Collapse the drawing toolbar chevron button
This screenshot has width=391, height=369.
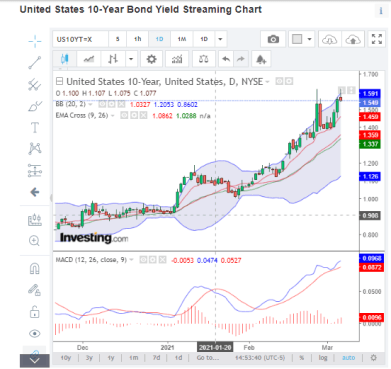[35, 360]
